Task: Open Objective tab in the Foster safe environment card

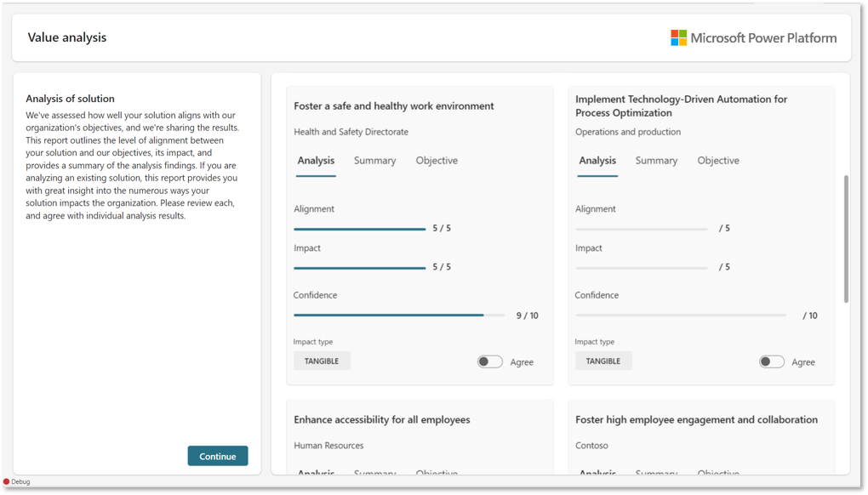Action: (437, 161)
